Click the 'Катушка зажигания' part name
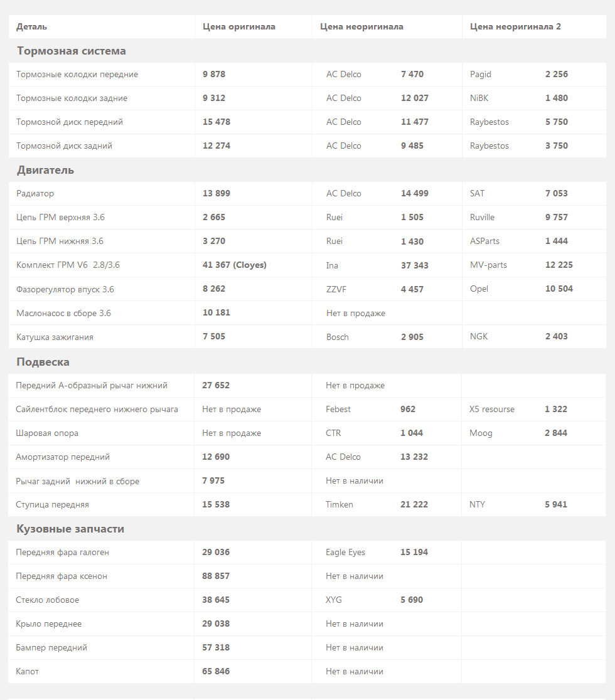 coord(55,337)
